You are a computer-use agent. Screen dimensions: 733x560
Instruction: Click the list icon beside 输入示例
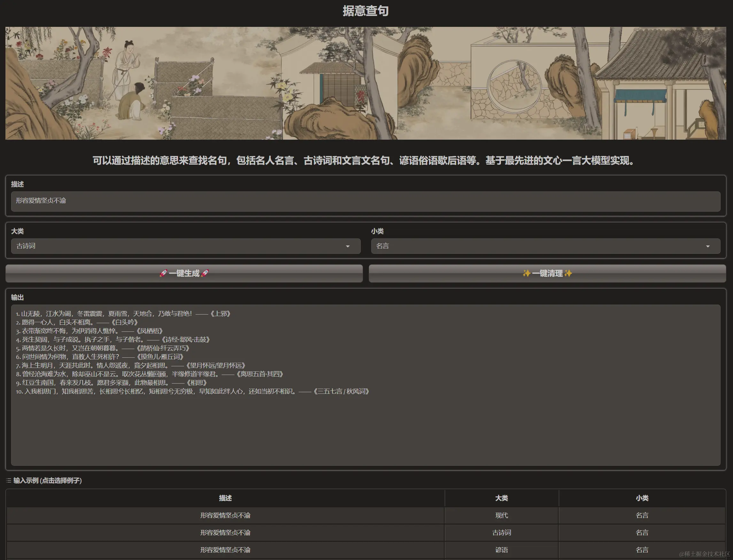pos(9,480)
